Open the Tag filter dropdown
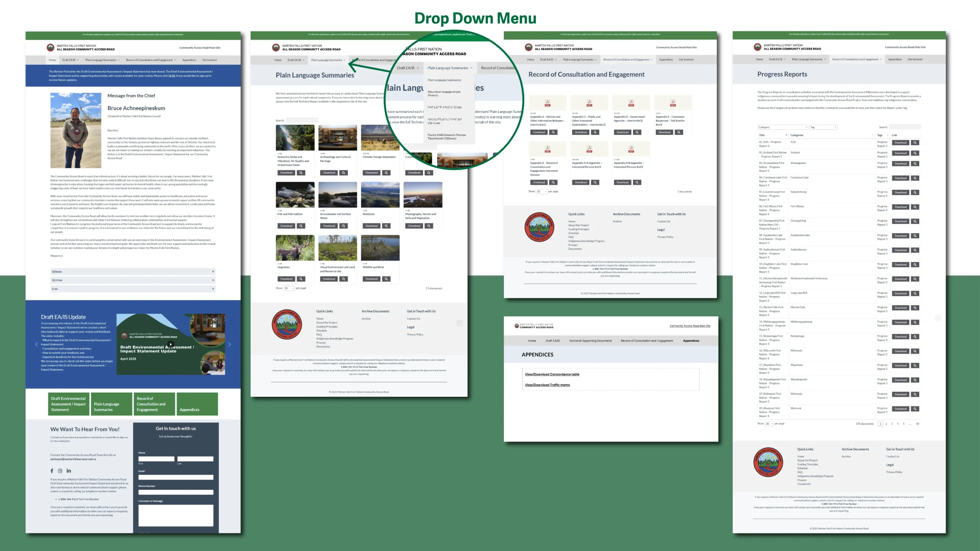The height and width of the screenshot is (551, 980). 823,127
